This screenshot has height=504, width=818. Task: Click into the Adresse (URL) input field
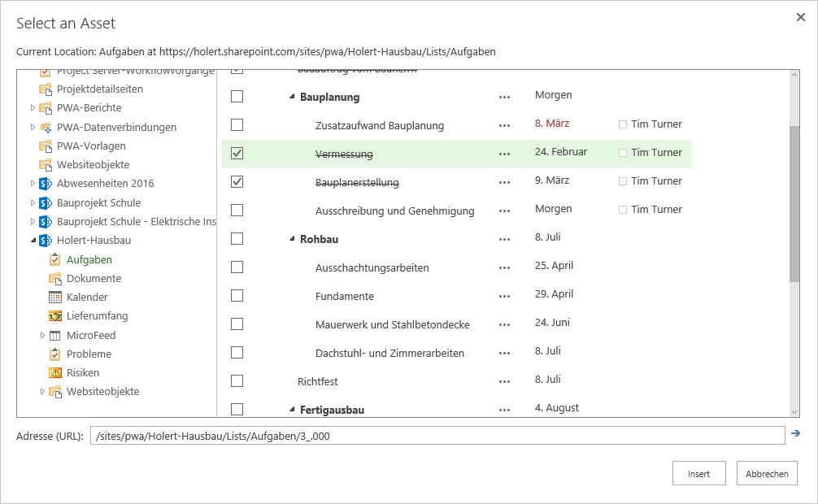point(437,436)
